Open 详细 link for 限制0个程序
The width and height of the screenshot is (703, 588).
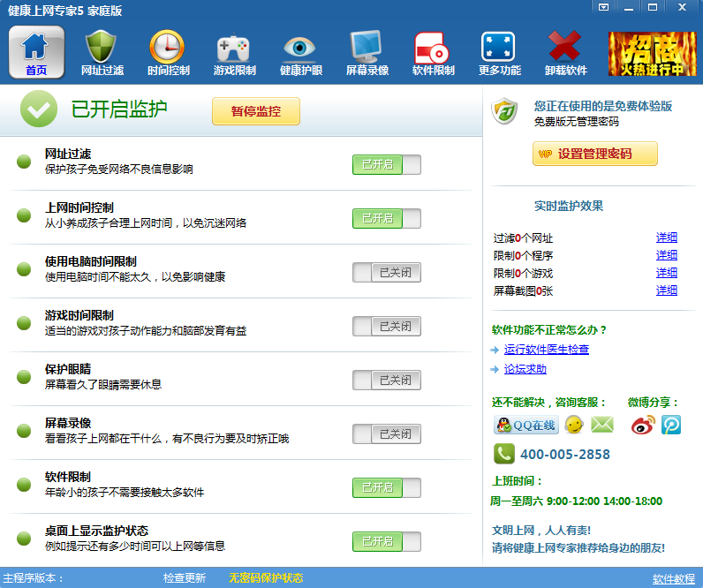pyautogui.click(x=667, y=255)
